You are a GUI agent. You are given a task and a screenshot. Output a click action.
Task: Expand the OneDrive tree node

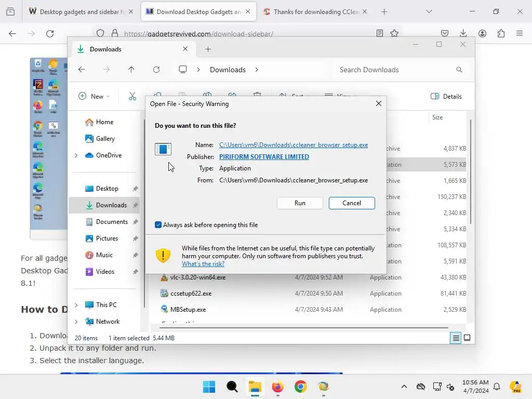[x=76, y=155]
